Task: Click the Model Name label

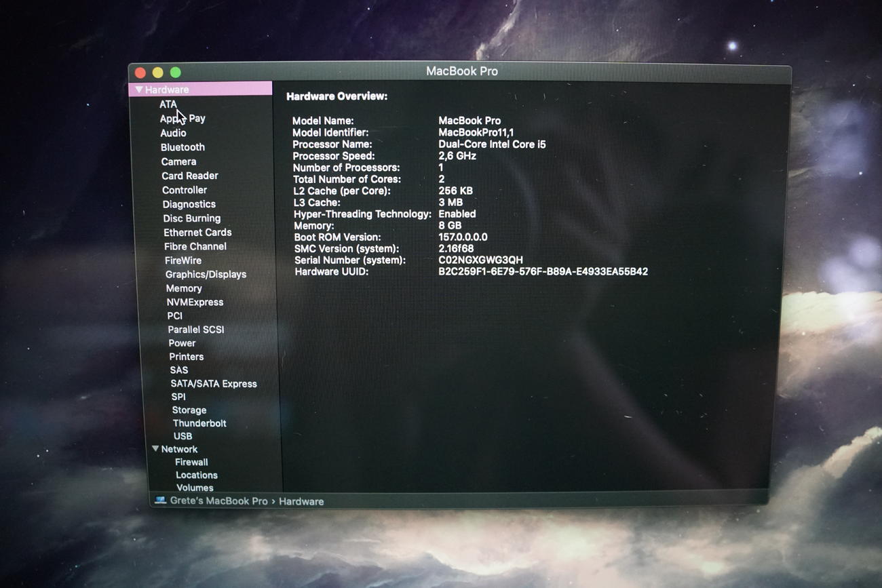Action: [323, 121]
